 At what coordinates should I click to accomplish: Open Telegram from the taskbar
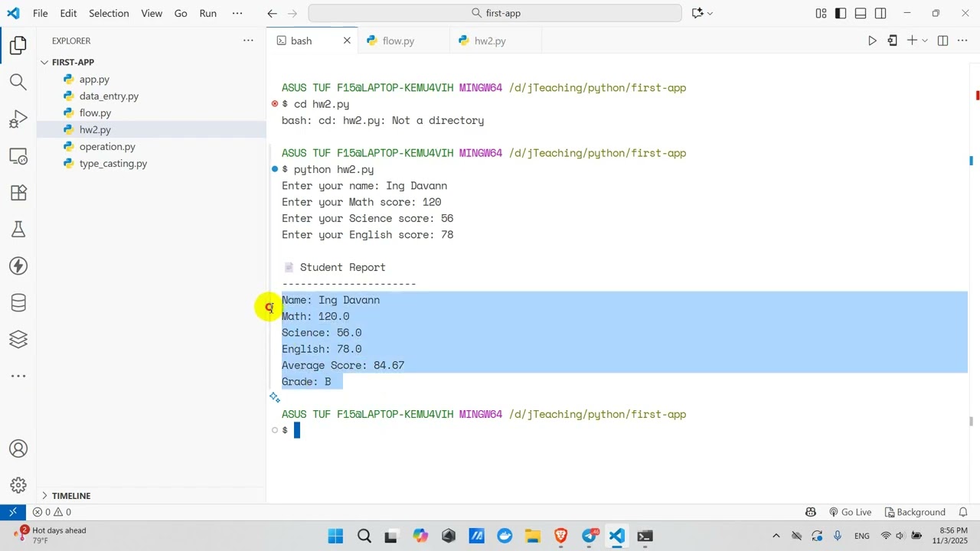(590, 536)
